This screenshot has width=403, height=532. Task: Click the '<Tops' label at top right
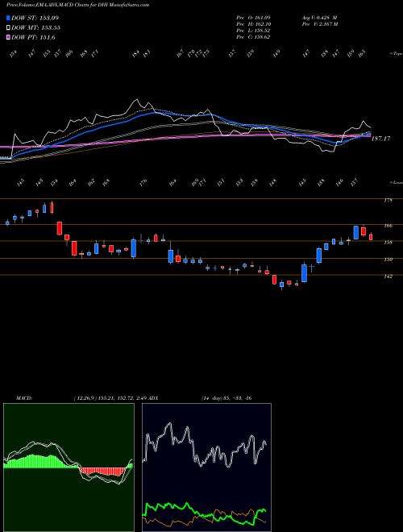tap(396, 54)
